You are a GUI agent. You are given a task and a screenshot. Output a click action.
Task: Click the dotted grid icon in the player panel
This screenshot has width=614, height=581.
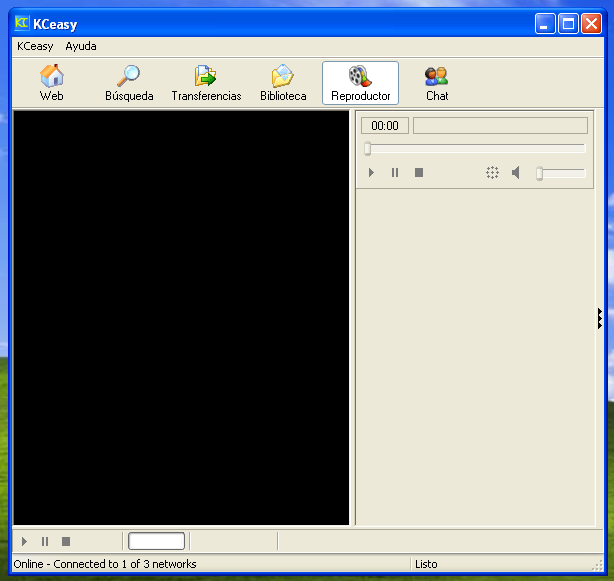pos(492,173)
